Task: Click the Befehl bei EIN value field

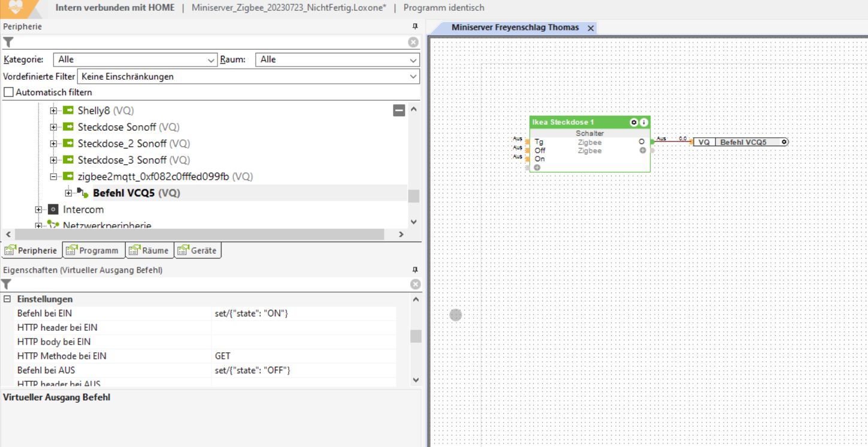Action: click(x=303, y=313)
